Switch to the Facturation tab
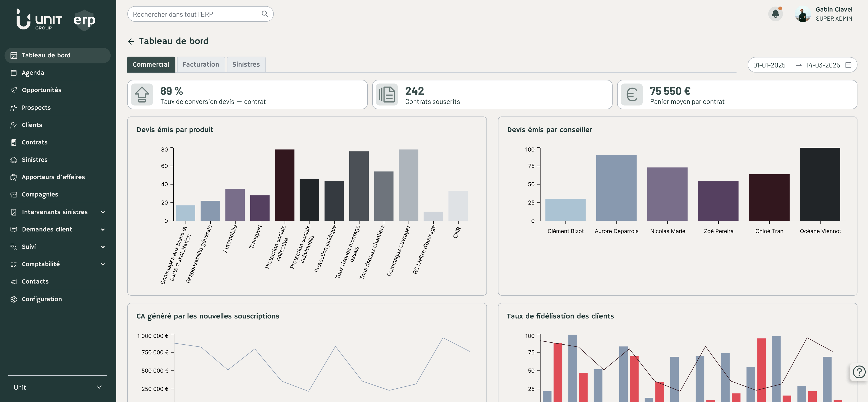 click(201, 64)
